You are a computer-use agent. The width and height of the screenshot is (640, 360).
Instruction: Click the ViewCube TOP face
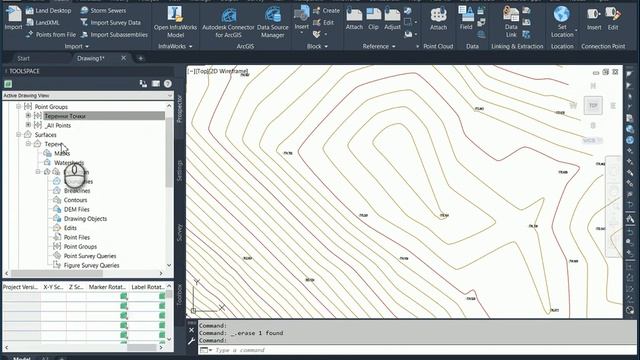593,106
